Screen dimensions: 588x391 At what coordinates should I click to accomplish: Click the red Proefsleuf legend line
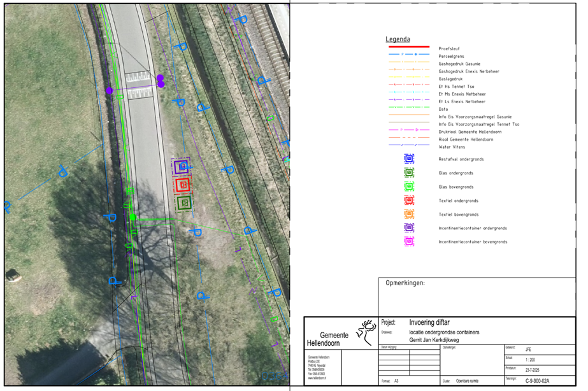408,48
